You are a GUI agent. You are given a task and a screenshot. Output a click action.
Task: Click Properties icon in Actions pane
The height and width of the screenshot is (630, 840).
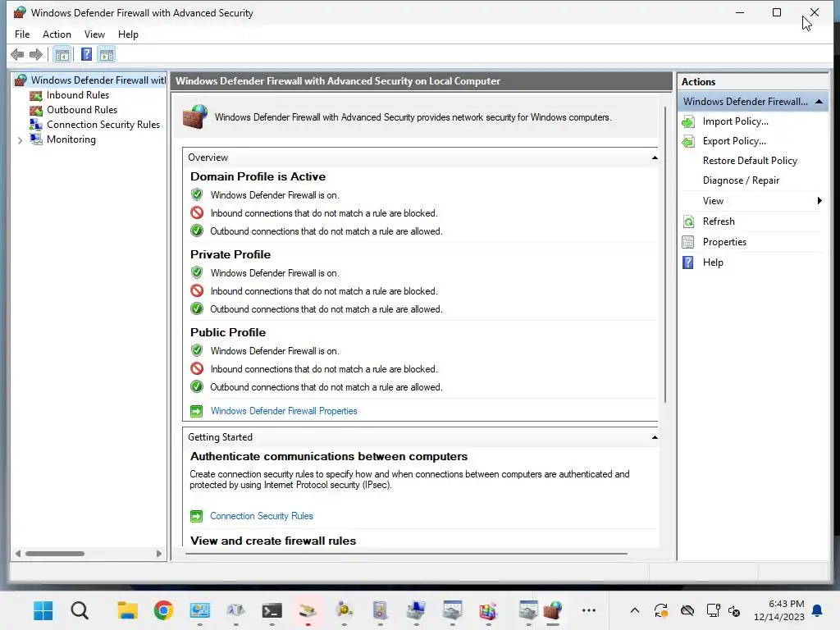tap(688, 242)
